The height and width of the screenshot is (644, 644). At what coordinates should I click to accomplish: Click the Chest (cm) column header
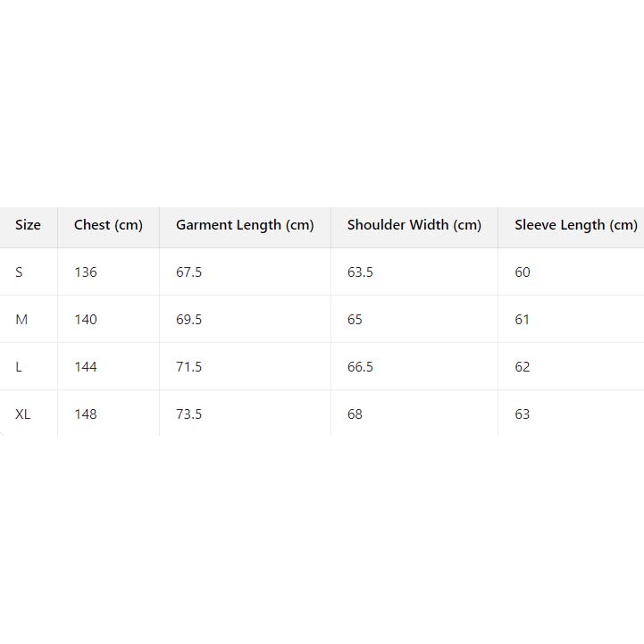click(108, 225)
